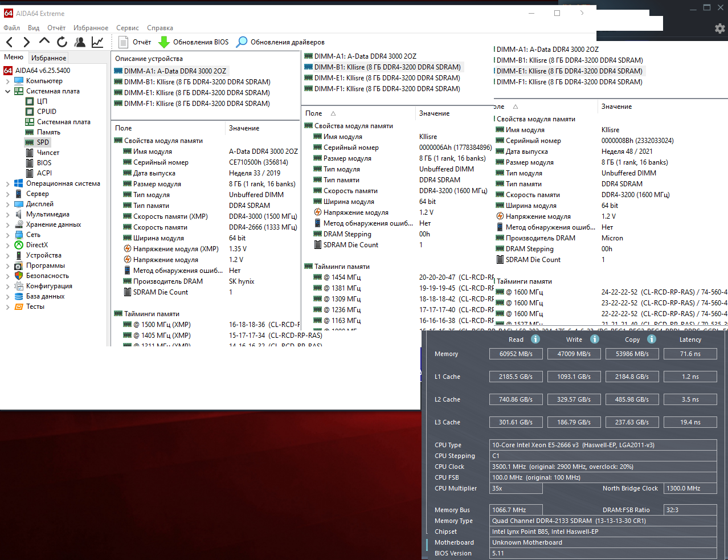Select the Память tree item

[x=43, y=132]
